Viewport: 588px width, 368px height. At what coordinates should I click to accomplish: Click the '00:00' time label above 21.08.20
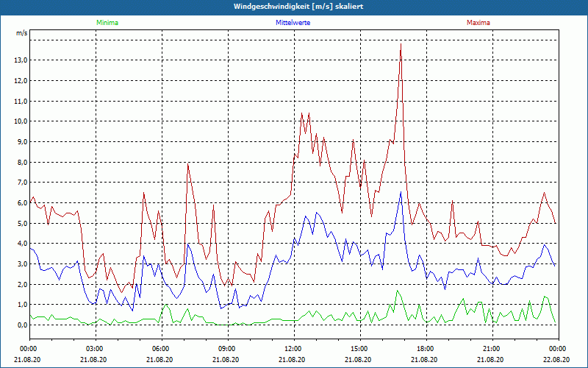(x=27, y=349)
